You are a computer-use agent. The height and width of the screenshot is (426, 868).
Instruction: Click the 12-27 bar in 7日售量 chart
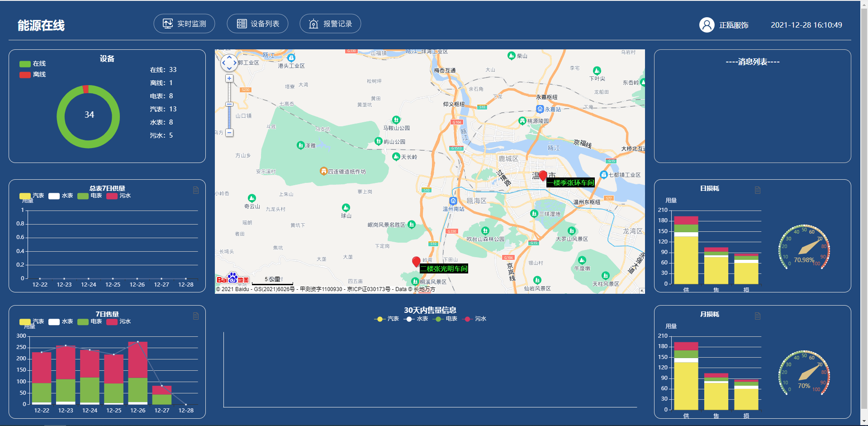tap(162, 395)
